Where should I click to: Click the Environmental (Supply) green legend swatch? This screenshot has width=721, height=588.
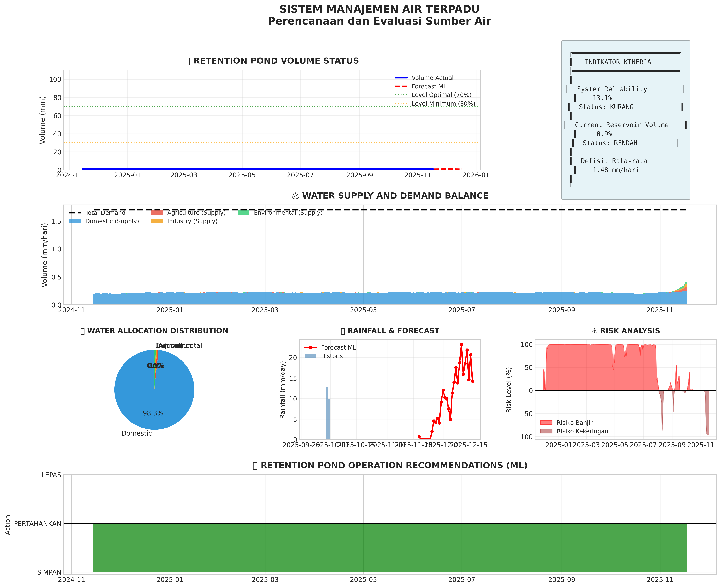click(x=243, y=213)
